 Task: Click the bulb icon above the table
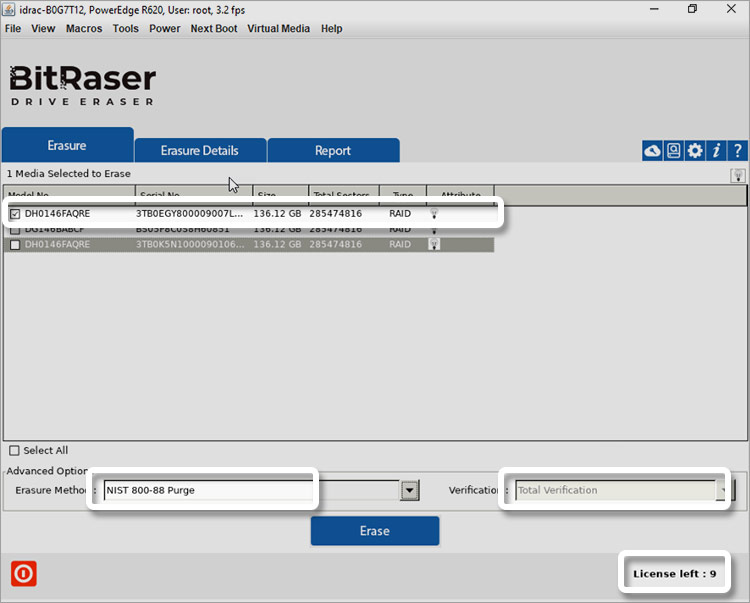(738, 175)
